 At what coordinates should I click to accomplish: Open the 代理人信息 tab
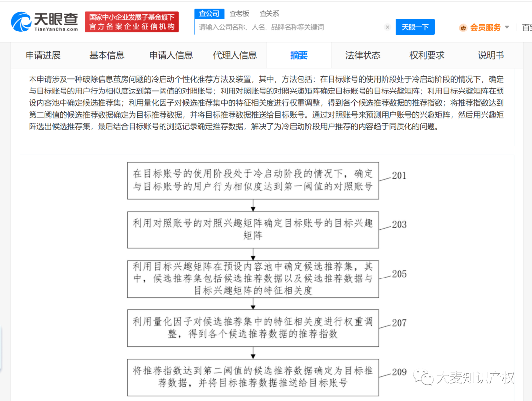[x=235, y=56]
